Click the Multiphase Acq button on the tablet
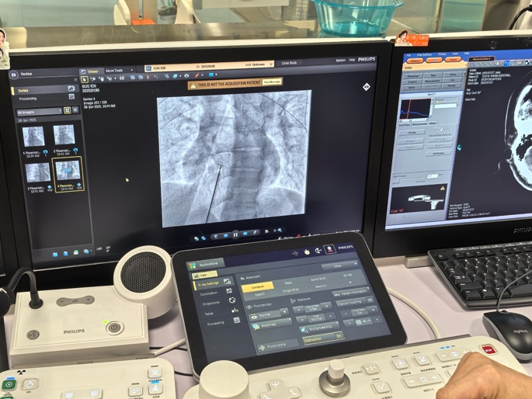532x399 pixels. point(319,328)
